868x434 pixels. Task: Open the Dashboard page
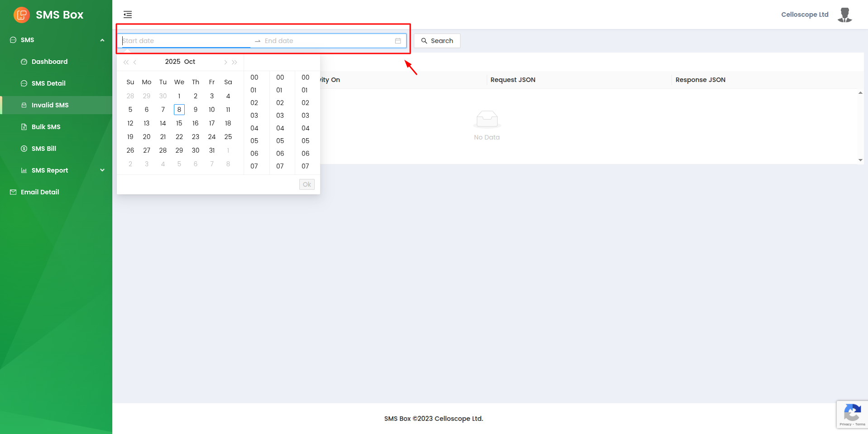click(49, 62)
